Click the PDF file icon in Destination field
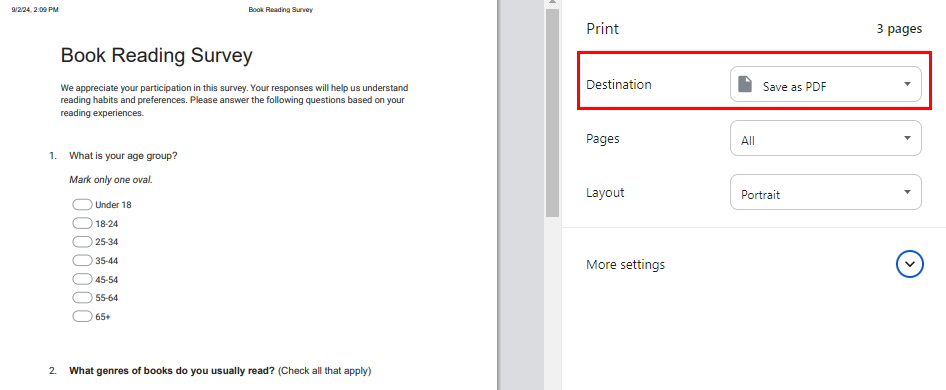Image resolution: width=946 pixels, height=390 pixels. [746, 85]
